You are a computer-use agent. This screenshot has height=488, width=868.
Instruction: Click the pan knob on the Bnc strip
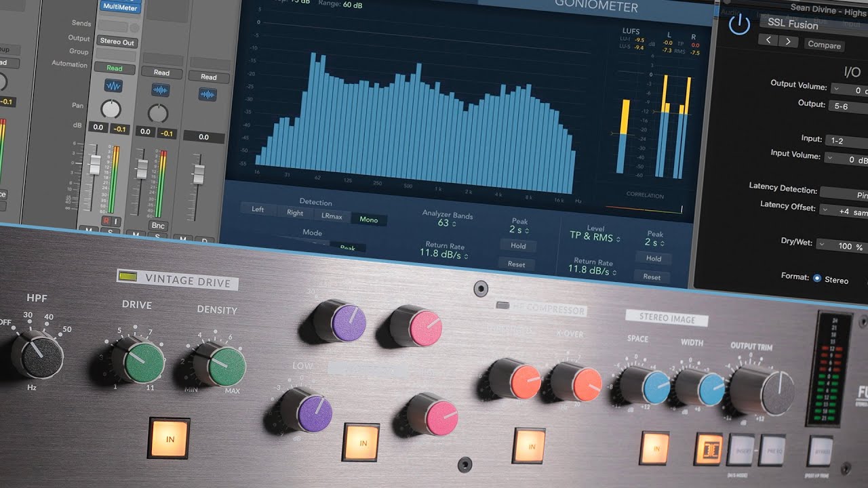157,113
